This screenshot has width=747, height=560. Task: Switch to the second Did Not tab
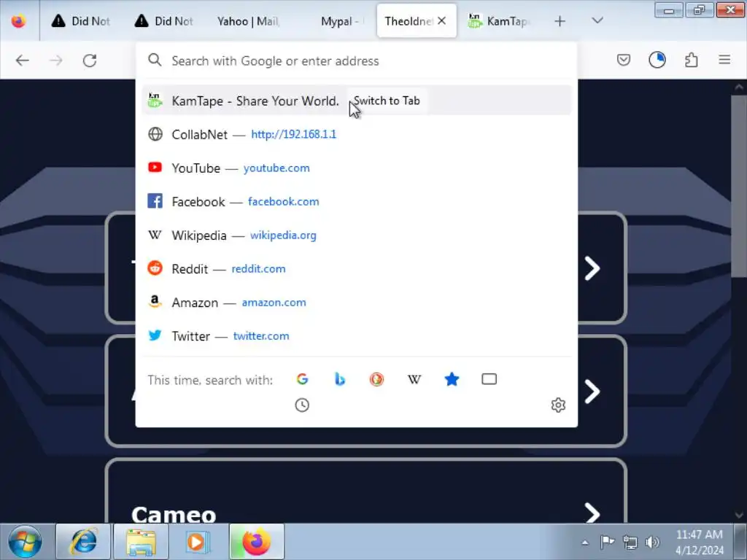[165, 21]
